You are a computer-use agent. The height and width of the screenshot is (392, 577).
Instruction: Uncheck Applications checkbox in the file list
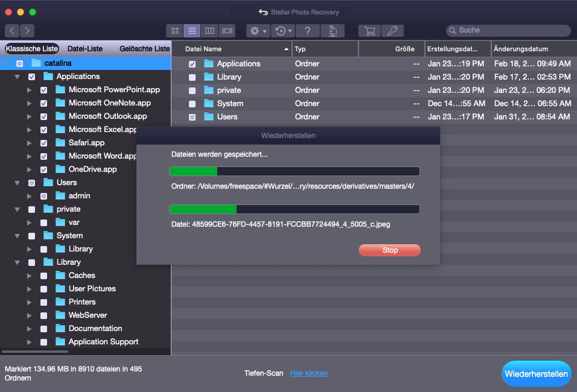click(192, 64)
